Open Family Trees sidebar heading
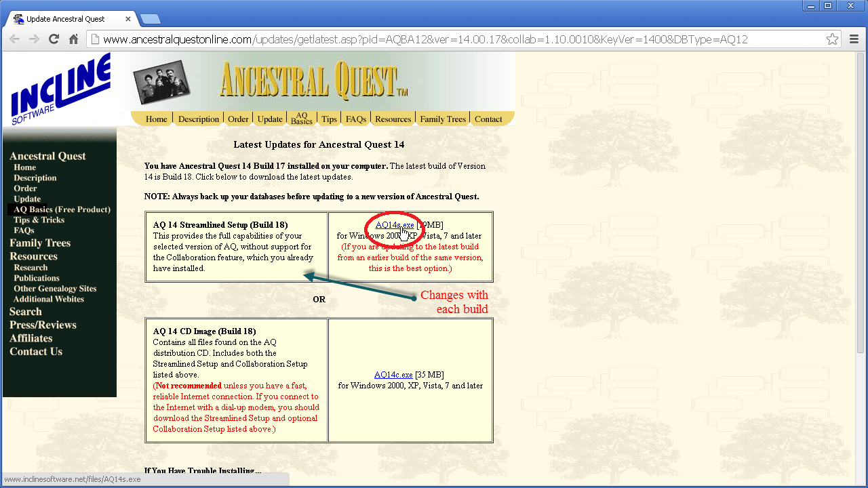 [40, 243]
